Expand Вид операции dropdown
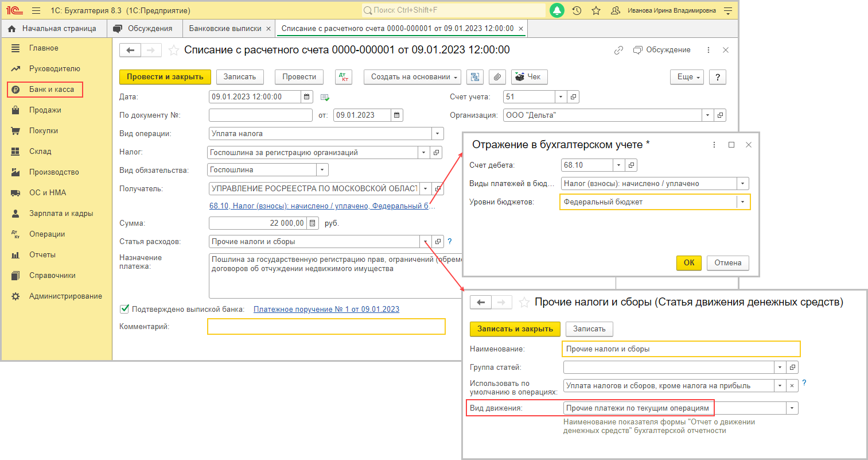Image resolution: width=868 pixels, height=460 pixels. 438,134
